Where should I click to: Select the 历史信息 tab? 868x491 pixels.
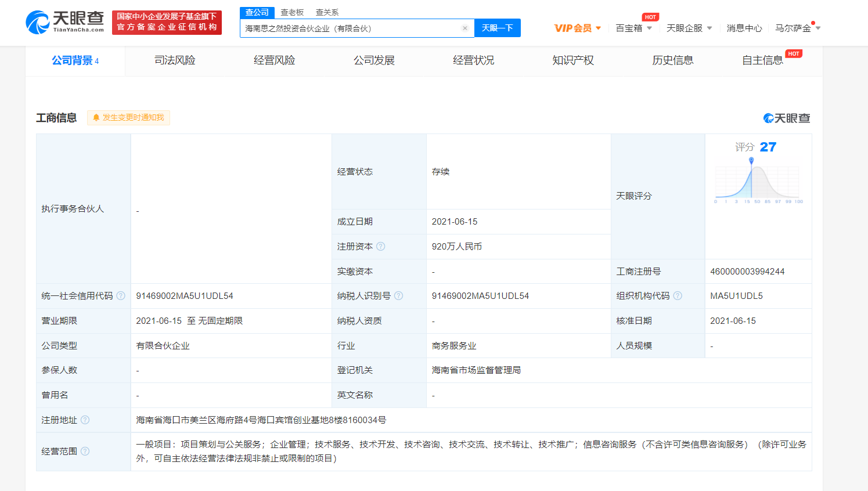point(672,60)
